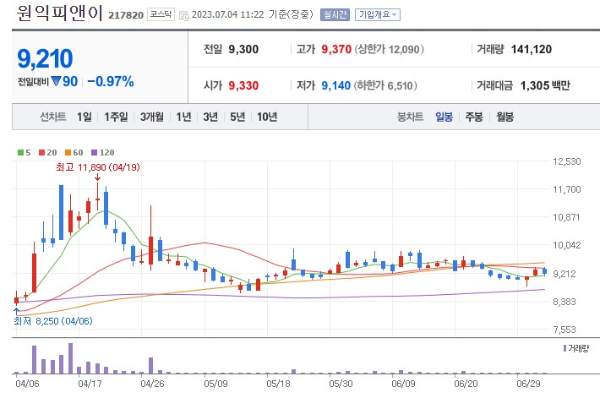Select the 1년 line chart tab

click(x=184, y=117)
